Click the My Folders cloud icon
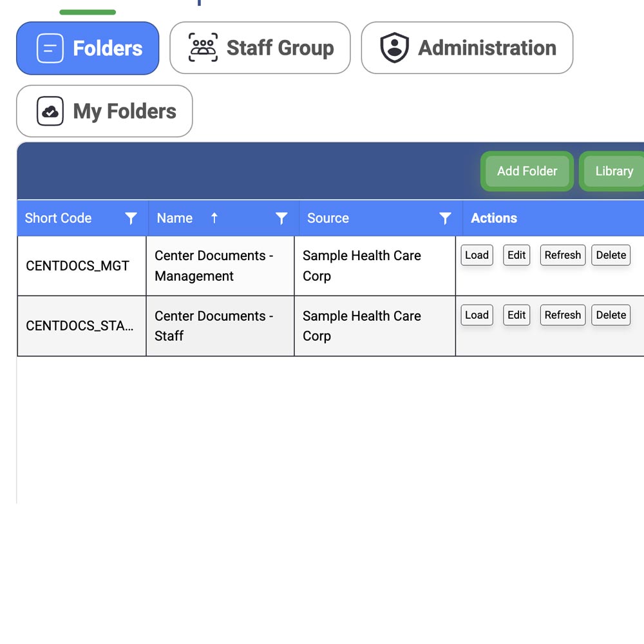This screenshot has width=644, height=644. pos(50,111)
